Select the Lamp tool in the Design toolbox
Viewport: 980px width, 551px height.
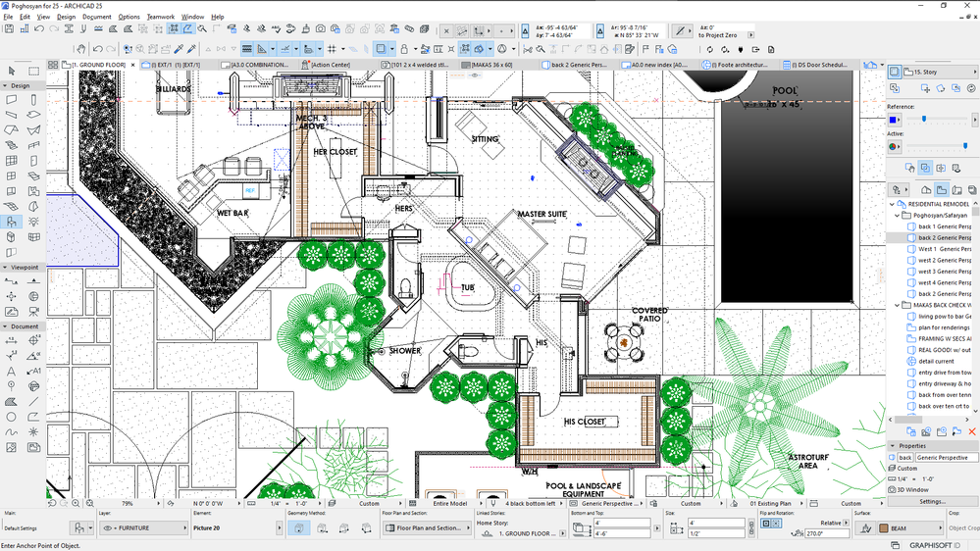coord(33,222)
